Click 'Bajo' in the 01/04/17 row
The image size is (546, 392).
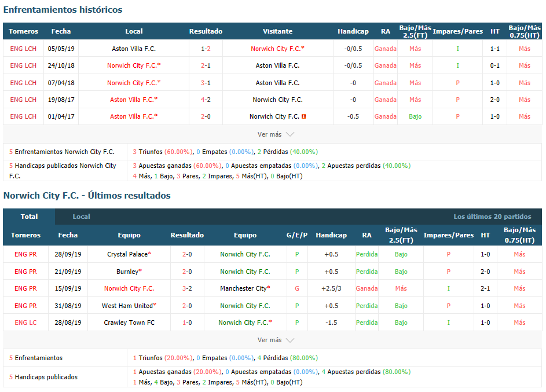coord(415,116)
